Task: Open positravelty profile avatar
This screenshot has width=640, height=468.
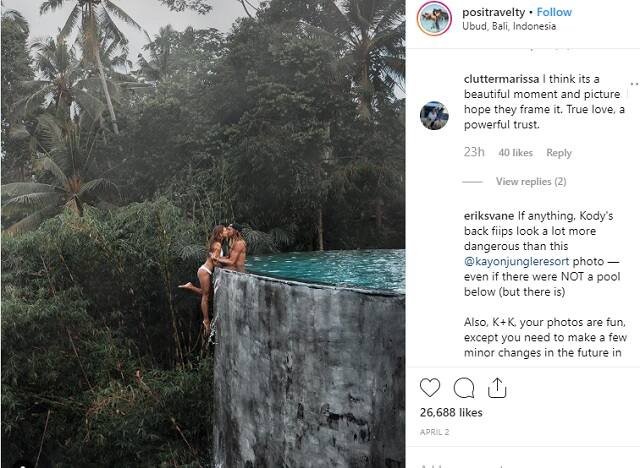Action: tap(434, 18)
